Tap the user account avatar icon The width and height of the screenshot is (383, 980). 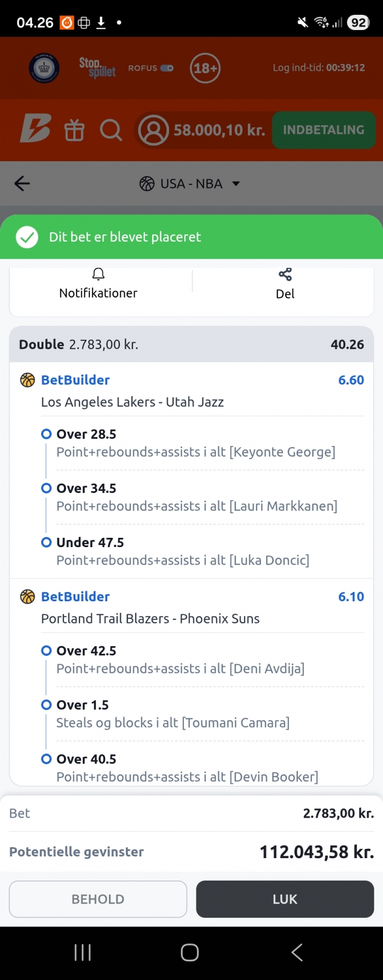pyautogui.click(x=153, y=130)
